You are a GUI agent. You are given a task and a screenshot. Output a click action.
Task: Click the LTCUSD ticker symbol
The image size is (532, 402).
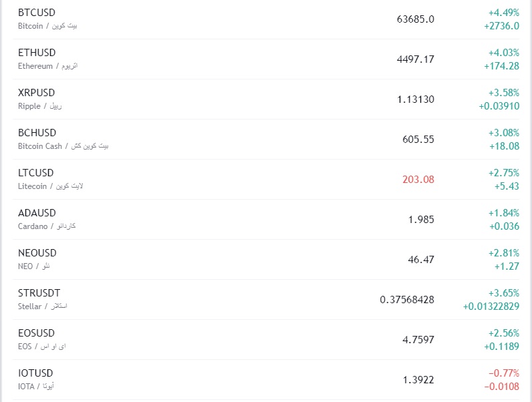point(36,173)
